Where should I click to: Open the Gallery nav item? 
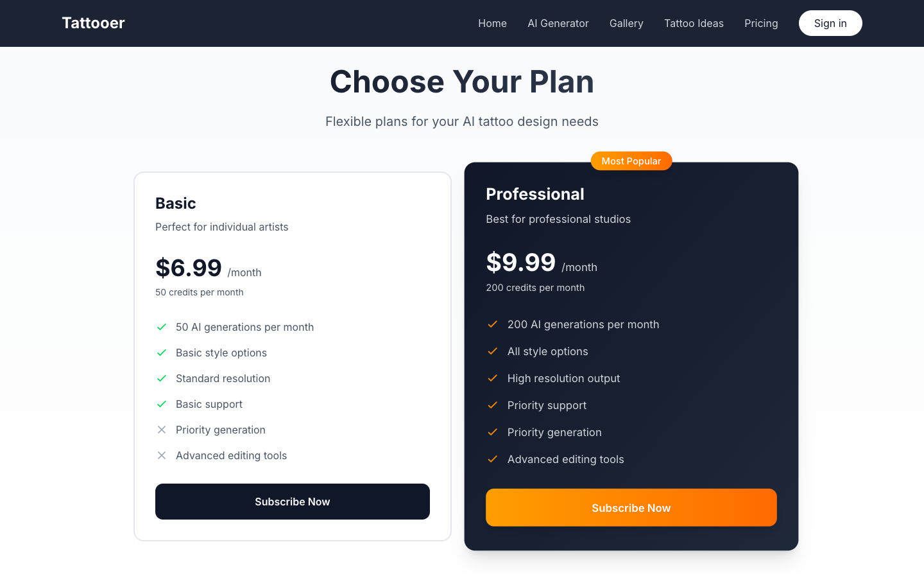point(626,23)
